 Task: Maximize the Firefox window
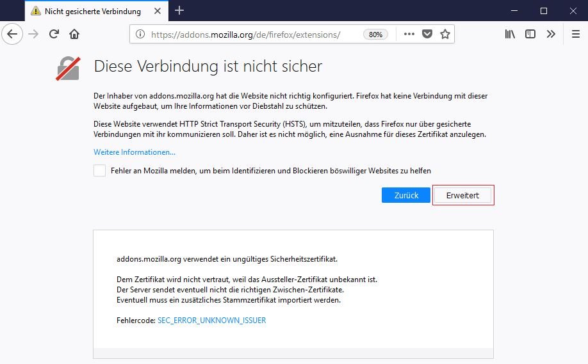(544, 10)
